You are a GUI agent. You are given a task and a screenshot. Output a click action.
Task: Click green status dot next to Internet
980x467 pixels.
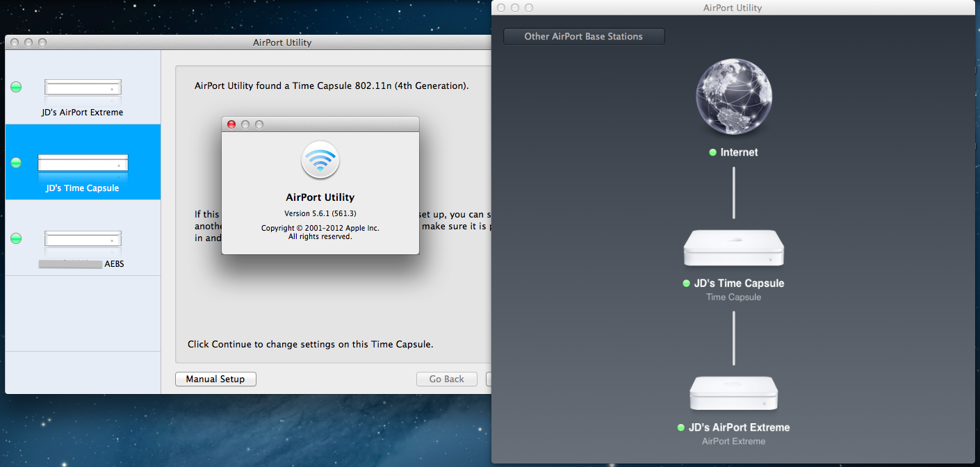pos(712,152)
